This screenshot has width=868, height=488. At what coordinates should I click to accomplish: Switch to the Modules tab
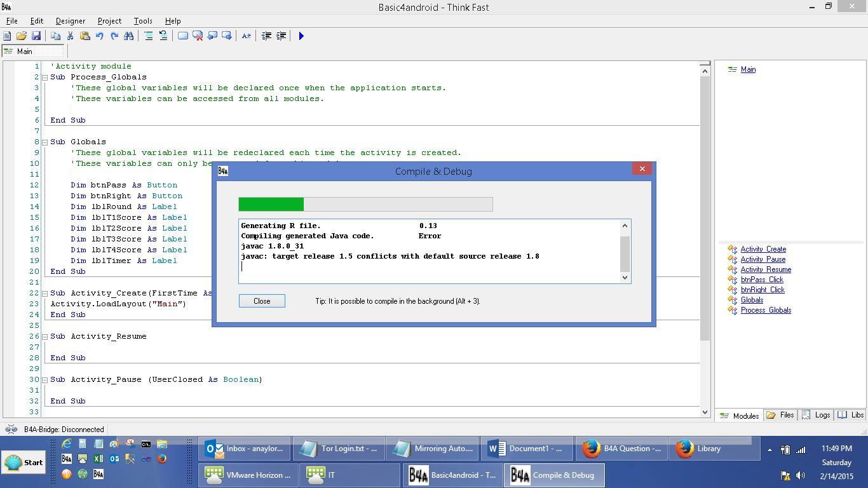740,416
